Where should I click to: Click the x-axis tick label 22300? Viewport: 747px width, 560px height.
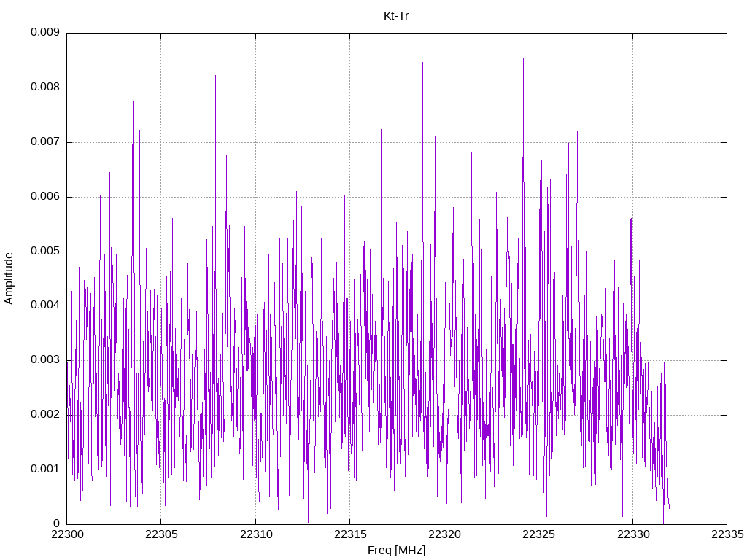click(66, 534)
